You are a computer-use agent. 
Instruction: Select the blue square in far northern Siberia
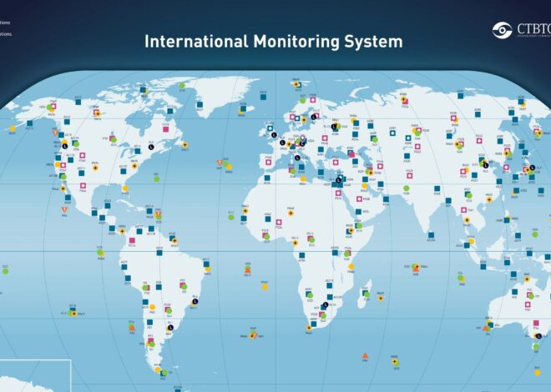pos(461,96)
